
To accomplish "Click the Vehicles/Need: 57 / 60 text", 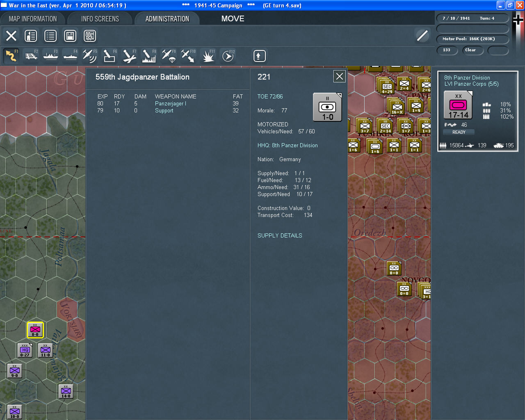I will [286, 131].
